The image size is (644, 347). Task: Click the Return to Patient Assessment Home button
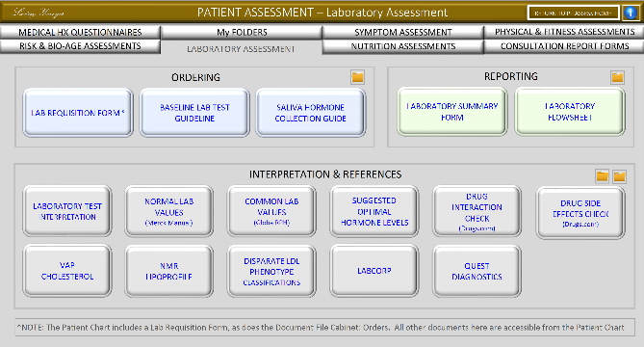(574, 13)
